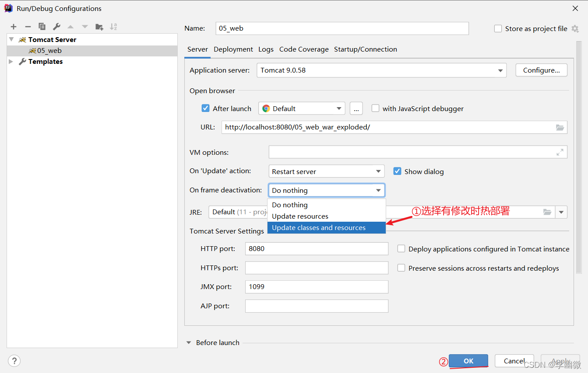
Task: Move configuration down arrow
Action: click(85, 27)
